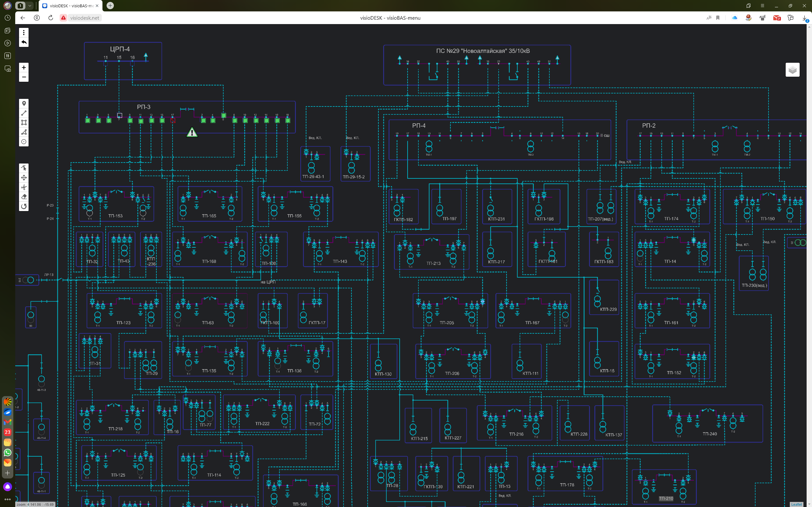This screenshot has width=812, height=507.
Task: Toggle the green feeder 18 switch in РП-3
Action: click(x=288, y=121)
